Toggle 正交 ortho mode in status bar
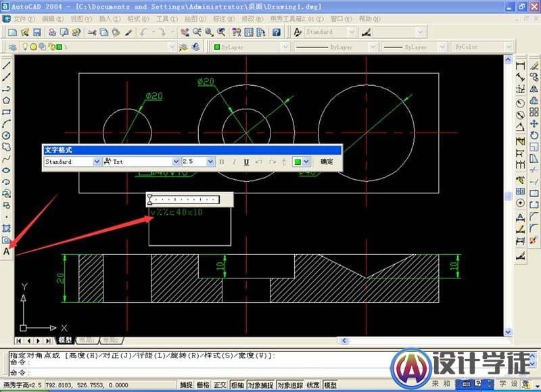The width and height of the screenshot is (541, 392). [x=220, y=385]
